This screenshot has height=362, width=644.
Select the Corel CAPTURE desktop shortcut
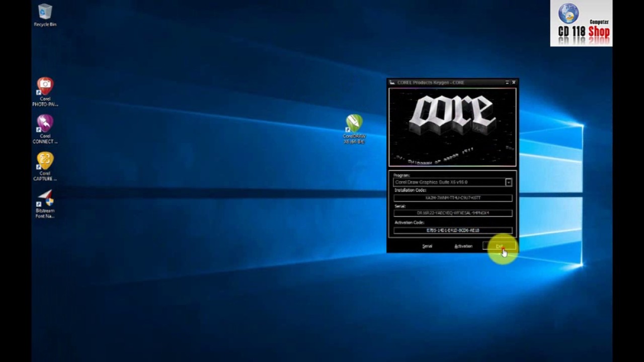pos(45,166)
